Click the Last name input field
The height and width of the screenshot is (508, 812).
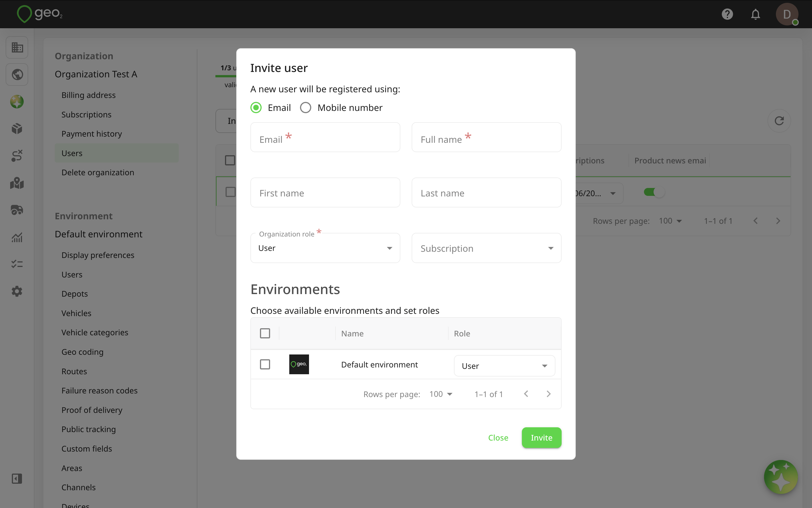pyautogui.click(x=486, y=192)
